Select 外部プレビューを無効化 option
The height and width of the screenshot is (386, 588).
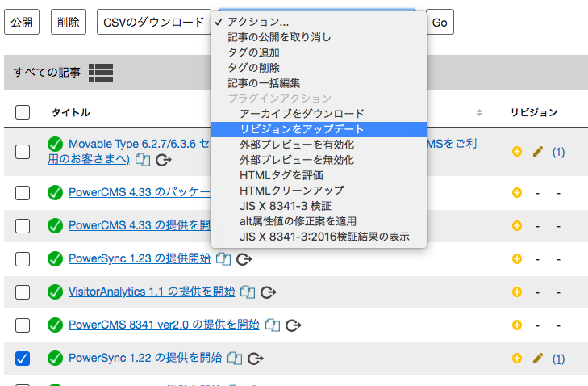click(x=319, y=160)
